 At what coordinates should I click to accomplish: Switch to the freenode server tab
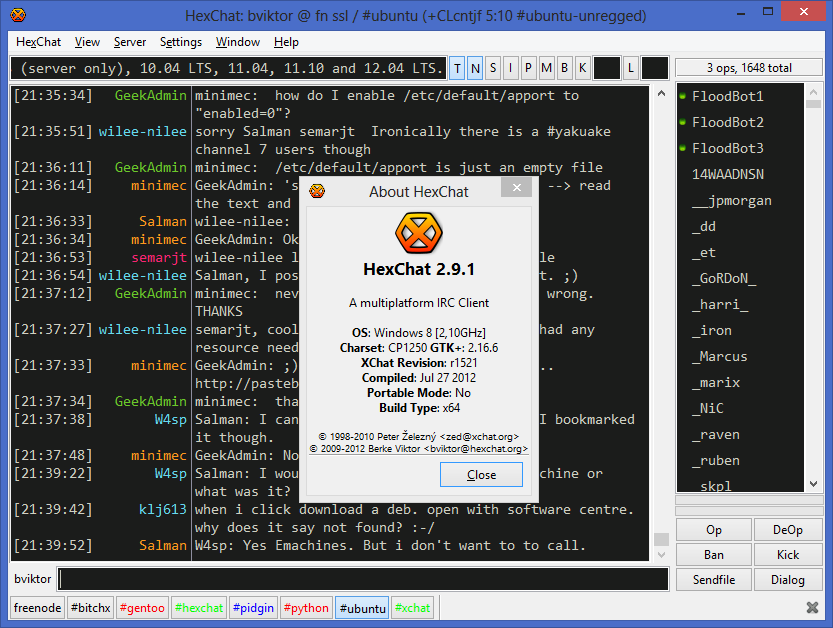37,608
